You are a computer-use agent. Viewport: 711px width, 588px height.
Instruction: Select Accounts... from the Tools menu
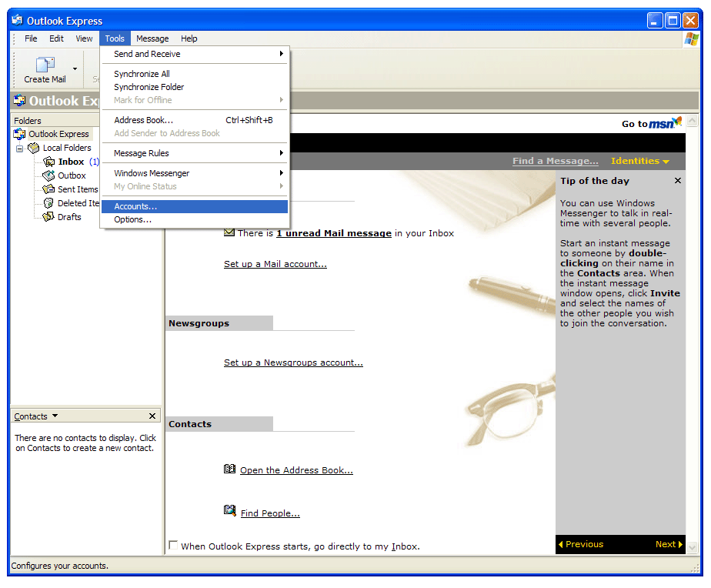(x=195, y=206)
